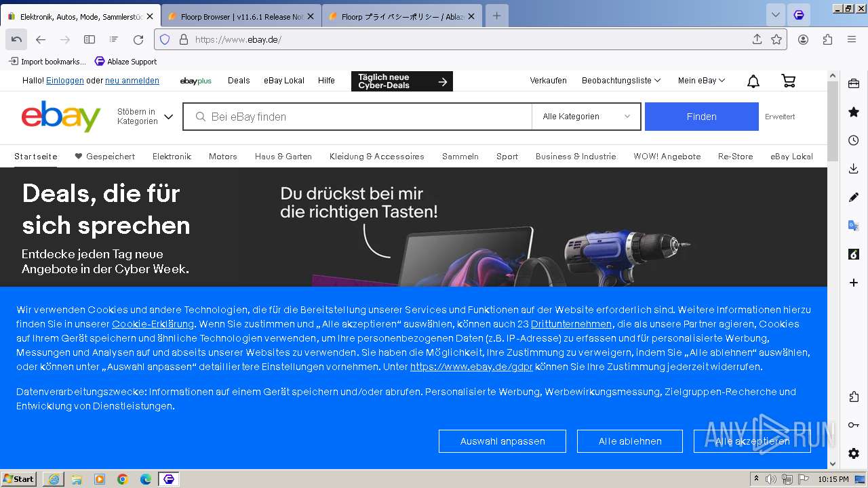Open the tracking protection shield icon
The height and width of the screenshot is (488, 868).
[165, 39]
